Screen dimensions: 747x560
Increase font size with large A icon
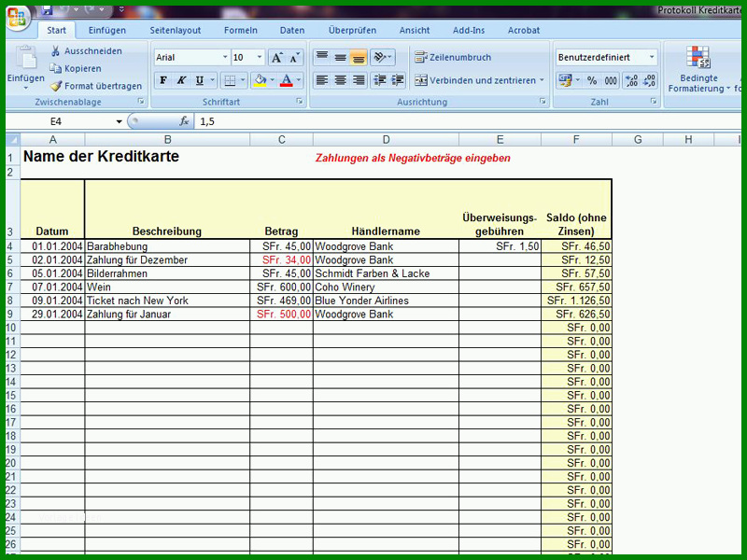coord(276,58)
